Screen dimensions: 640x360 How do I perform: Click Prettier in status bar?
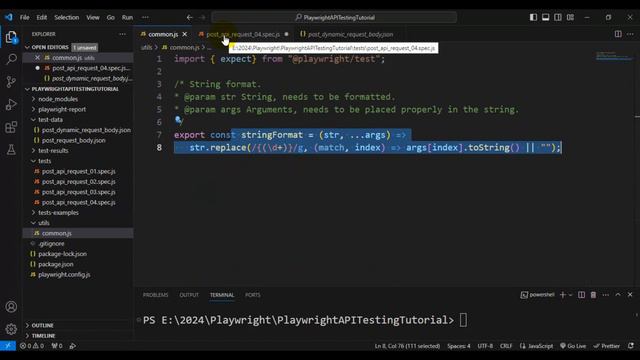tap(607, 346)
